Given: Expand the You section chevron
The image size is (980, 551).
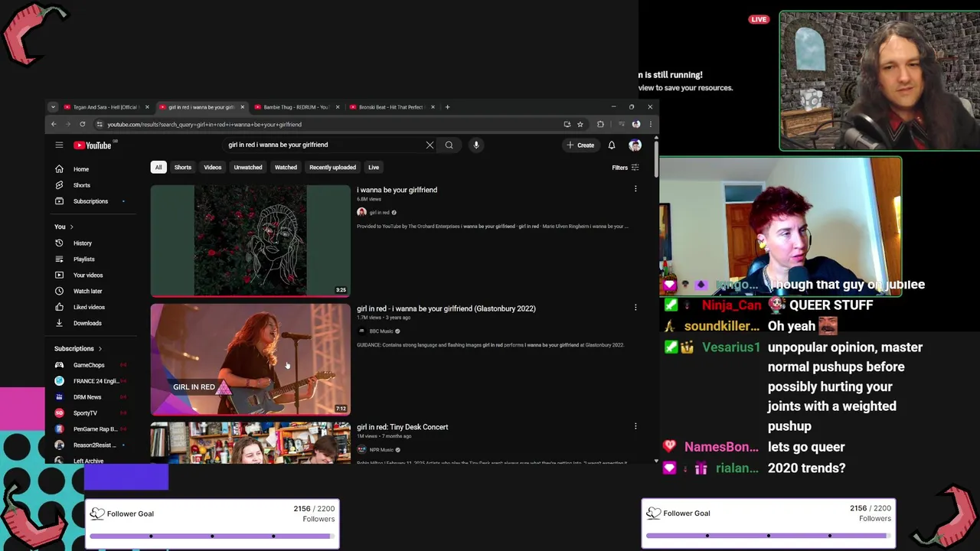Looking at the screenshot, I should 71,227.
